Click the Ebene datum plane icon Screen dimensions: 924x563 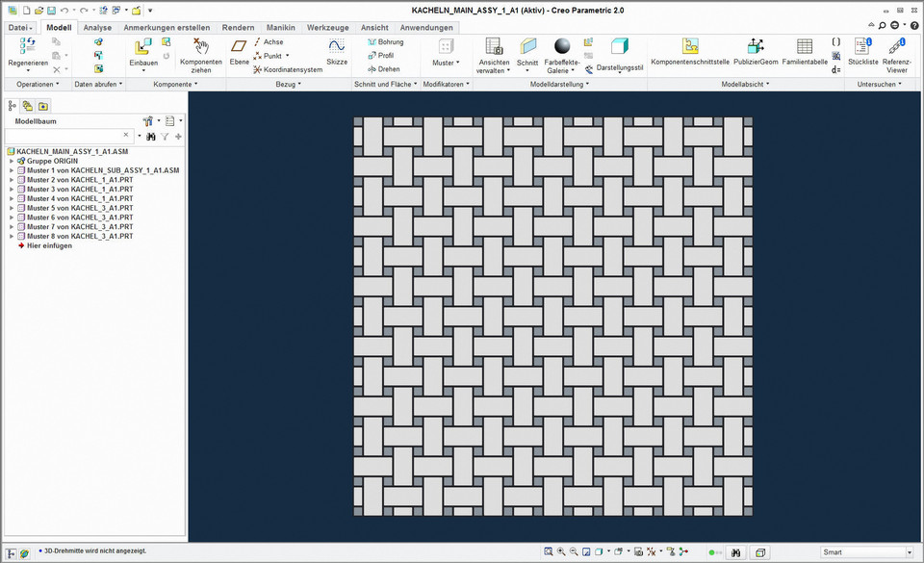click(x=239, y=47)
